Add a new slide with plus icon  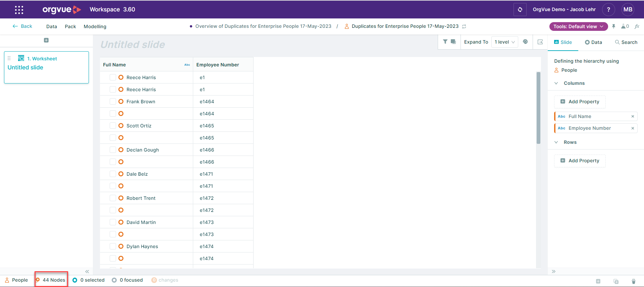pyautogui.click(x=46, y=40)
